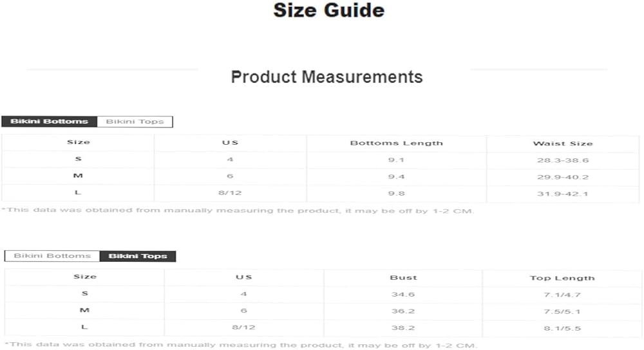Select the 8.1/5.5 top length cell

click(562, 328)
